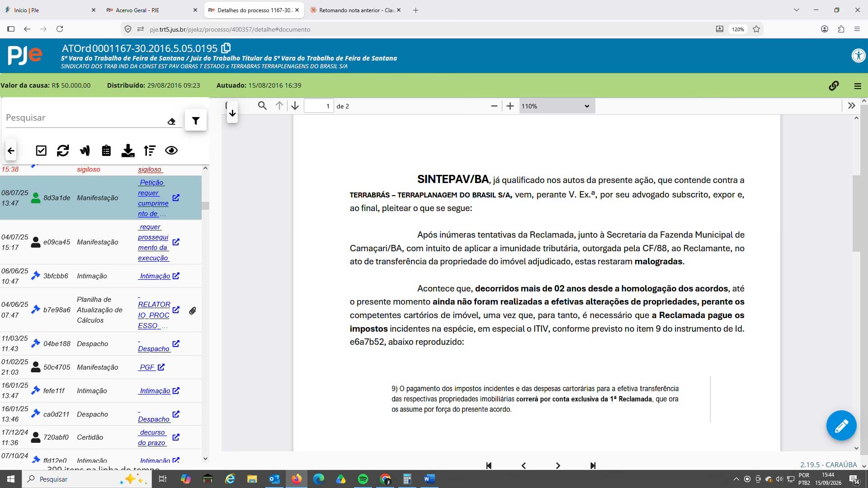Click the sort order icon in the timeline toolbar
868x488 pixels.
pyautogui.click(x=150, y=150)
